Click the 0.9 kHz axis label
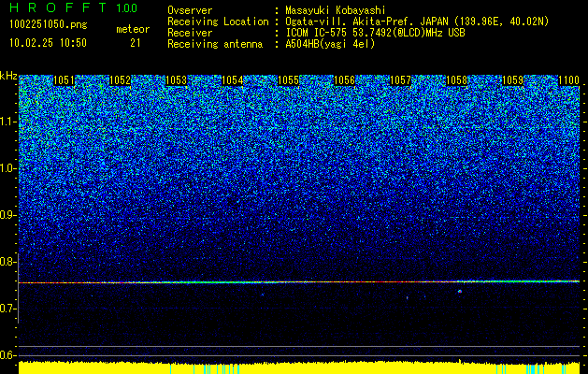 tap(7, 215)
